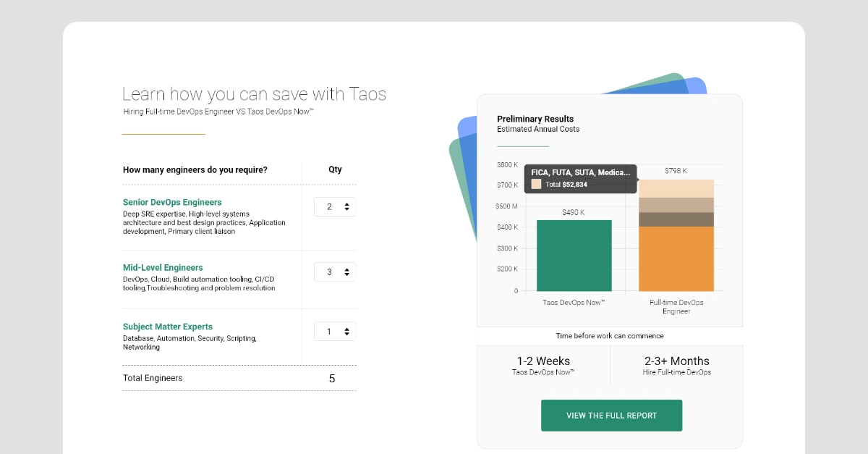This screenshot has width=868, height=454.
Task: Click the Total Engineers label
Action: coord(153,378)
